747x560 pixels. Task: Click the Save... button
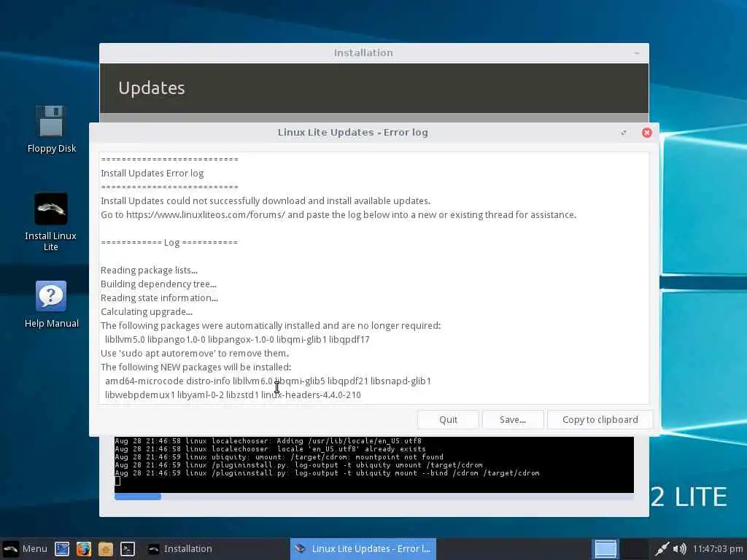513,419
